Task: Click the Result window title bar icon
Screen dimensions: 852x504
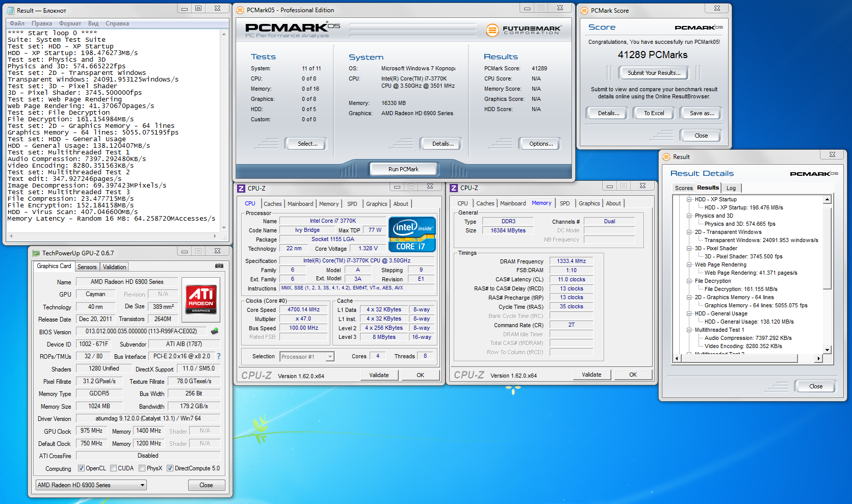Action: (666, 157)
